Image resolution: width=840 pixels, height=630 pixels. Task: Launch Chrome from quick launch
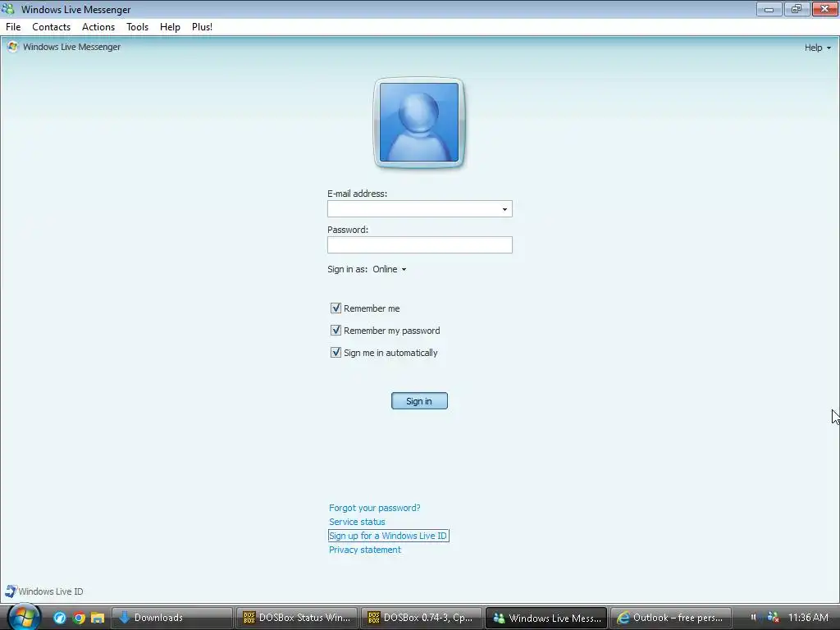pos(79,618)
